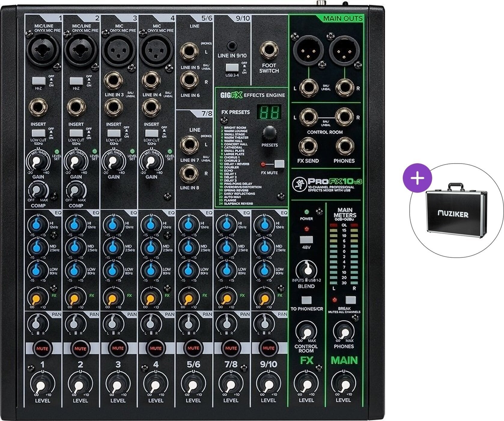Click the LINE IN 9/10 mini jack

click(x=231, y=46)
